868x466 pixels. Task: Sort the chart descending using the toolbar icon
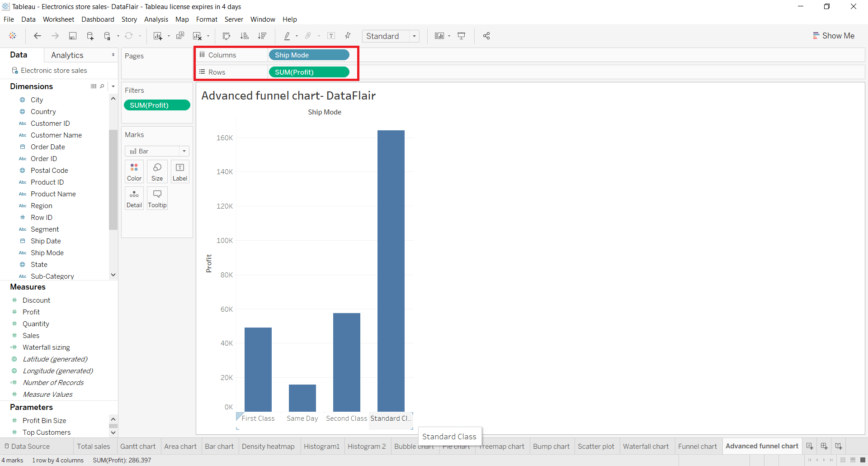(262, 36)
